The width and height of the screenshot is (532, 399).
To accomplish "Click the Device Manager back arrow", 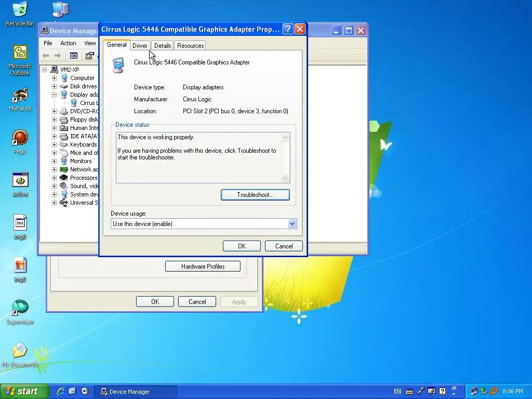I will tap(46, 56).
